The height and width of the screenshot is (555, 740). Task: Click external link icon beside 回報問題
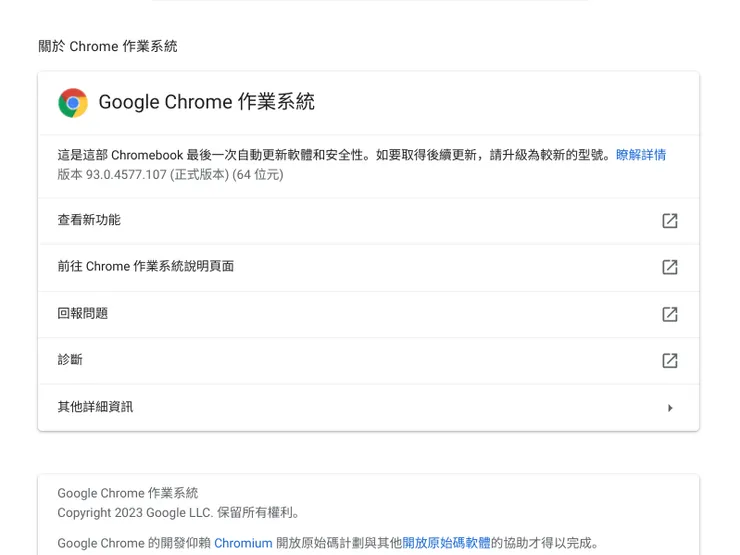(670, 314)
